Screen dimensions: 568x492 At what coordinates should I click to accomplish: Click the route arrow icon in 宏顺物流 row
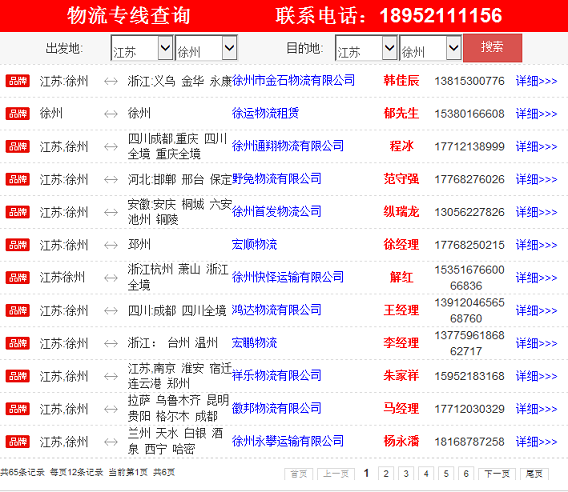click(110, 245)
